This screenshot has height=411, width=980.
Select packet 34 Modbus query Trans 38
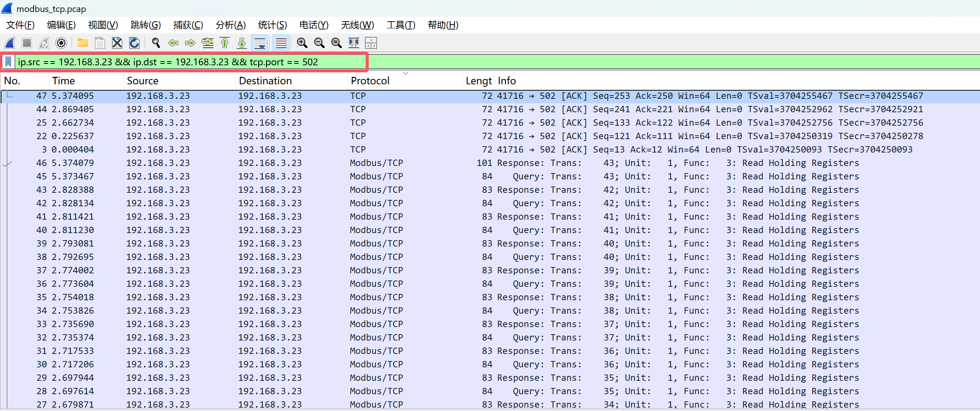point(490,311)
